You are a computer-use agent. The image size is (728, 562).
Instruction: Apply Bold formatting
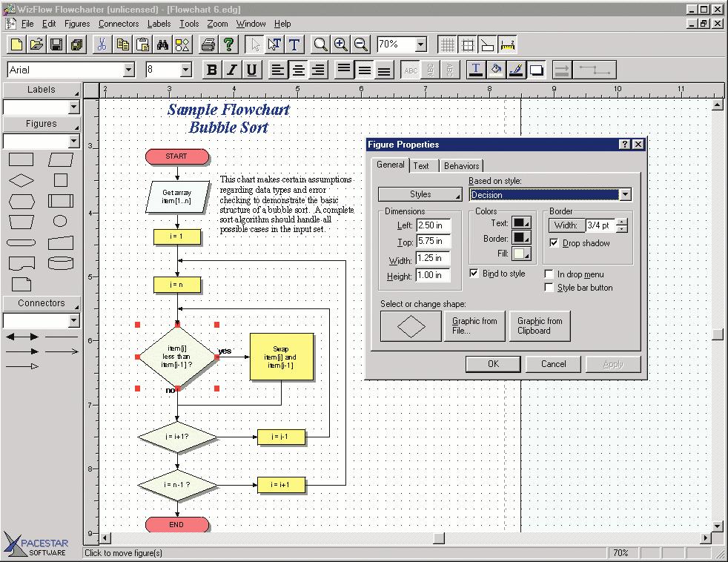point(212,70)
